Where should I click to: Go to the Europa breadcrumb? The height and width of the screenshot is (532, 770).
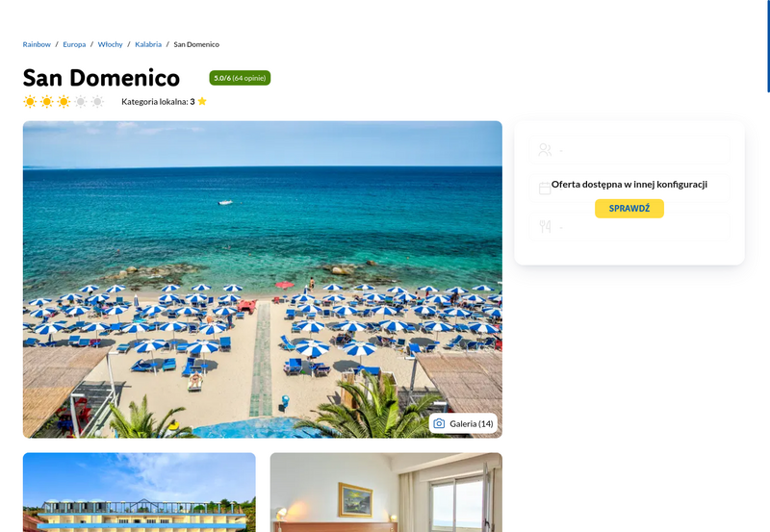(x=74, y=44)
